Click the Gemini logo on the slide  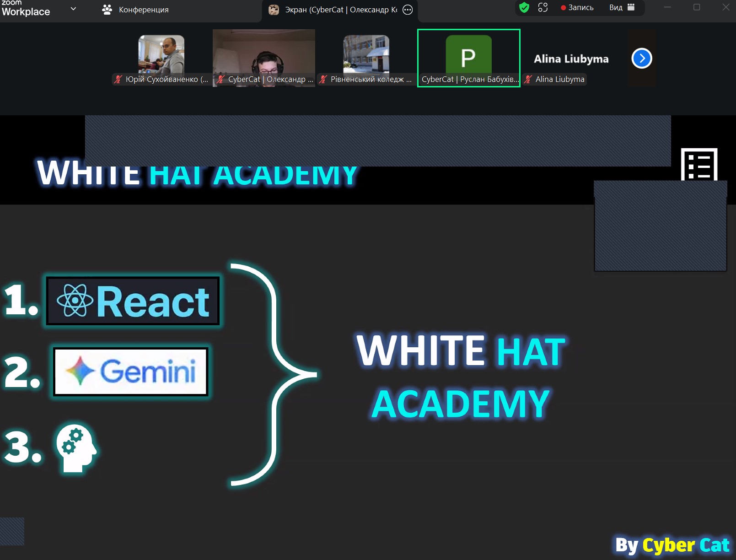click(x=131, y=371)
